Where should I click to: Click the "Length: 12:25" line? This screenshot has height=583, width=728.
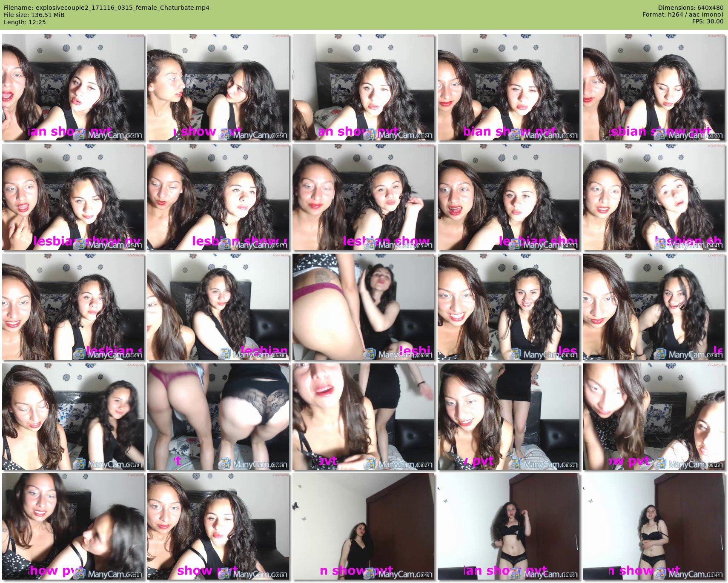25,22
